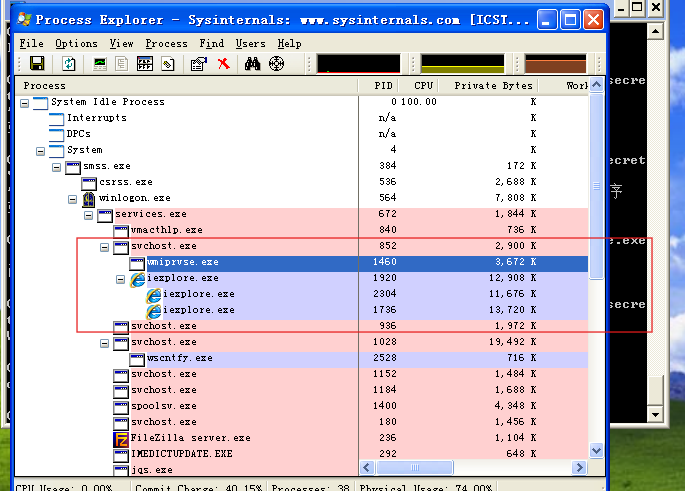This screenshot has height=491, width=685.
Task: Sort by the PID column header
Action: (x=383, y=86)
